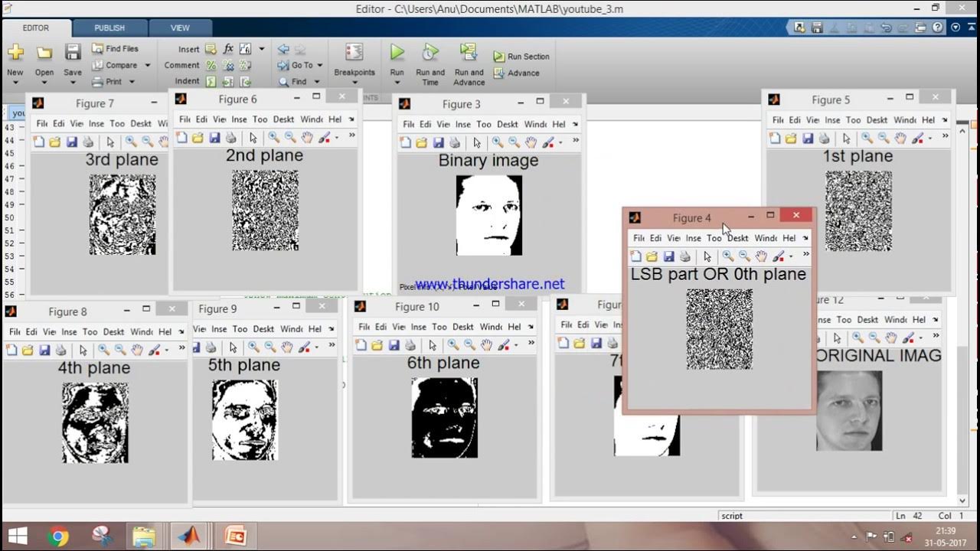Click zoom in icon in Figure 8
The width and height of the screenshot is (980, 551).
(x=103, y=350)
